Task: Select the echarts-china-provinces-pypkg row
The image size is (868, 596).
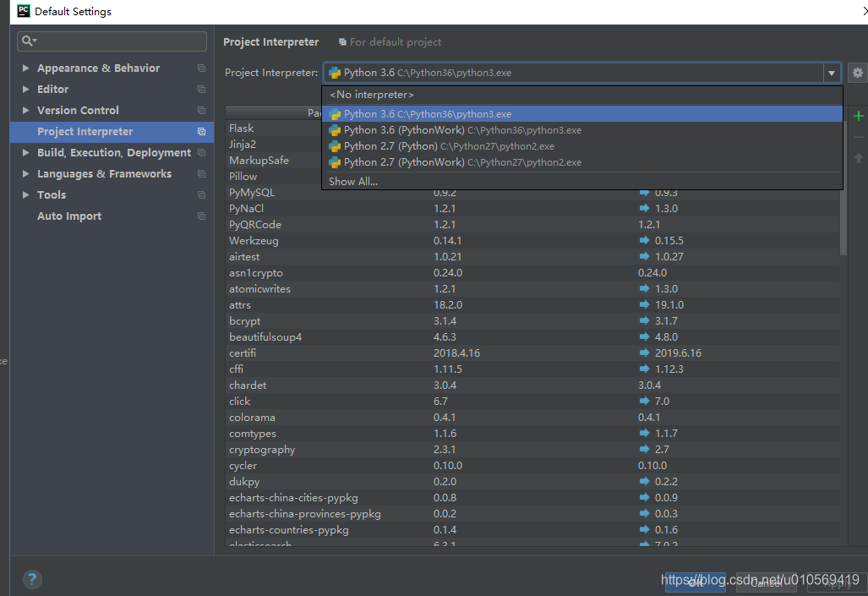Action: tap(532, 513)
